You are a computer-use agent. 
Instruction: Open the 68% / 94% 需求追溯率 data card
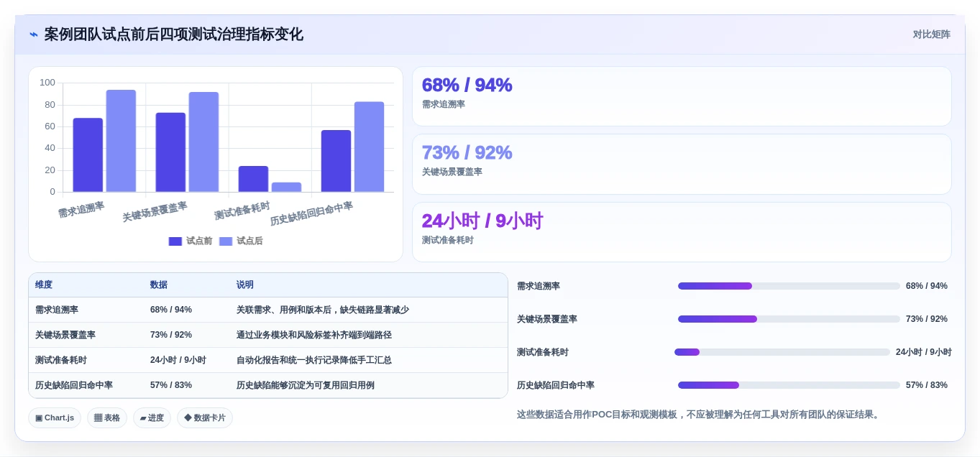[682, 96]
